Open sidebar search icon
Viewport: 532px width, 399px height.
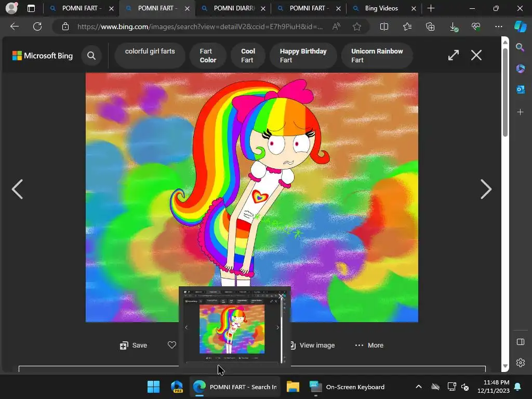[x=520, y=47]
